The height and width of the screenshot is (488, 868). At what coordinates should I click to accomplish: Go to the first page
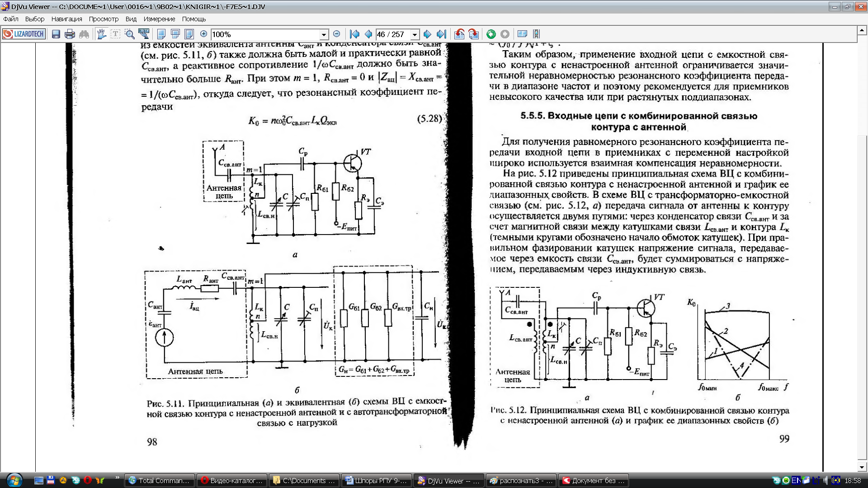pyautogui.click(x=355, y=34)
